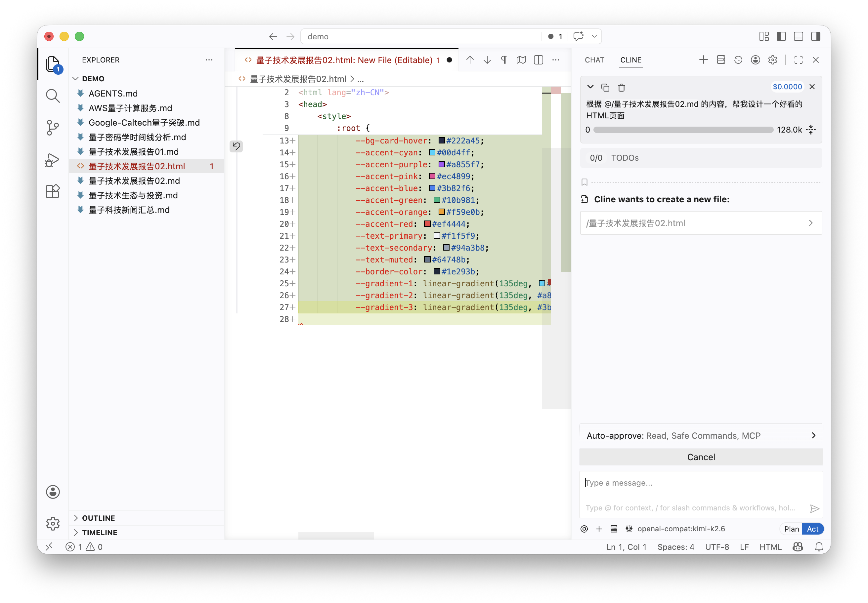Switch to the CHAT tab

(x=594, y=60)
